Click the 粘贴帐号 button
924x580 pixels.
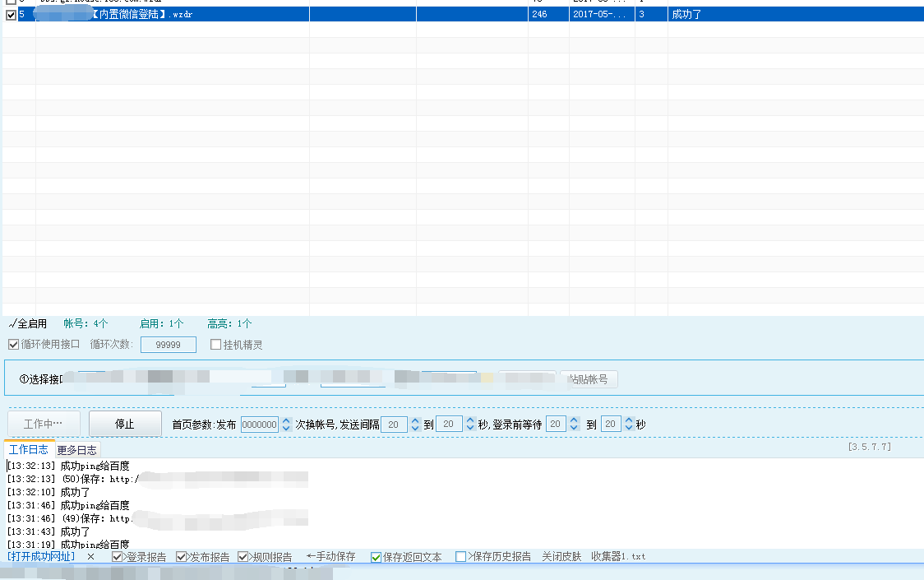tap(591, 378)
